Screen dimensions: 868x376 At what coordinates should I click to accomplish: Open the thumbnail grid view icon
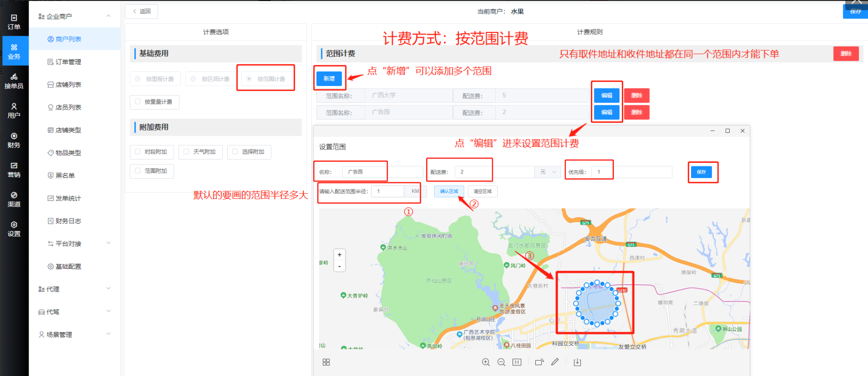tap(326, 362)
